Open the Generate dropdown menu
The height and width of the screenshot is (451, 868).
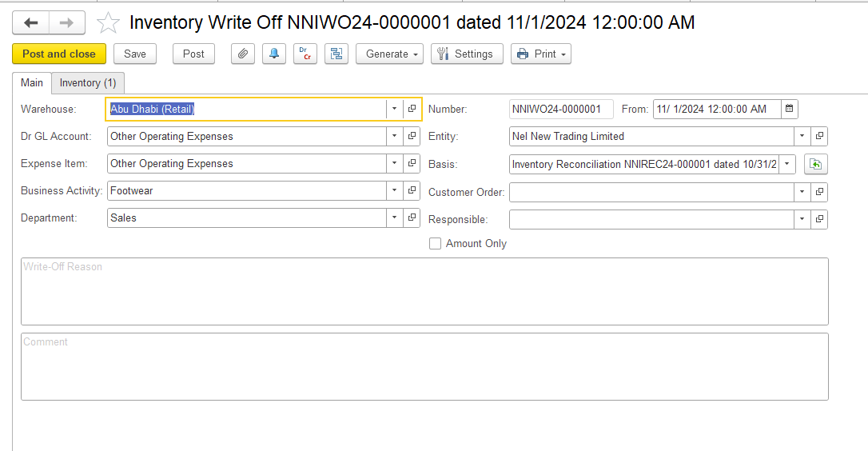click(392, 54)
